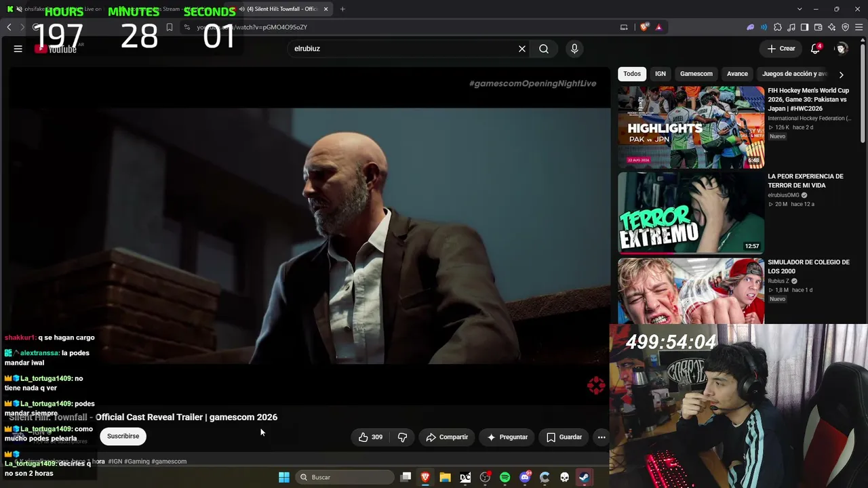Dislike the video with thumbs down
The image size is (868, 488).
402,437
